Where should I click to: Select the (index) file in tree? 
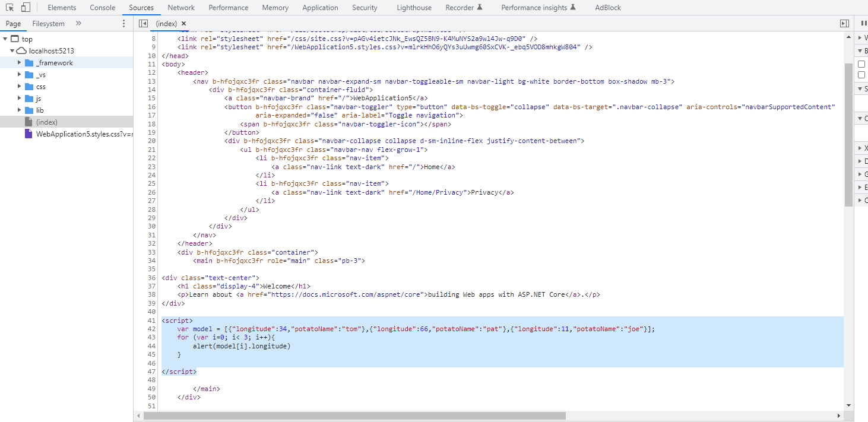tap(46, 122)
